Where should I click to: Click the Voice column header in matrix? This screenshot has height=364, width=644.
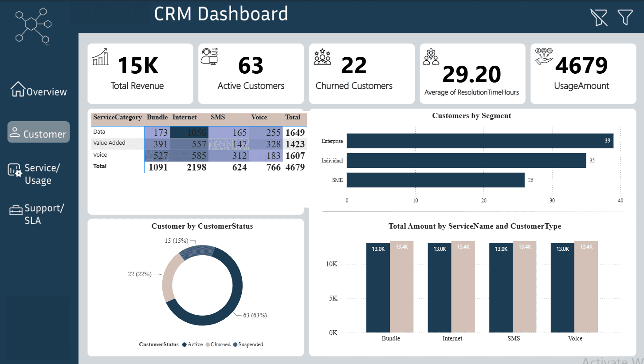259,118
